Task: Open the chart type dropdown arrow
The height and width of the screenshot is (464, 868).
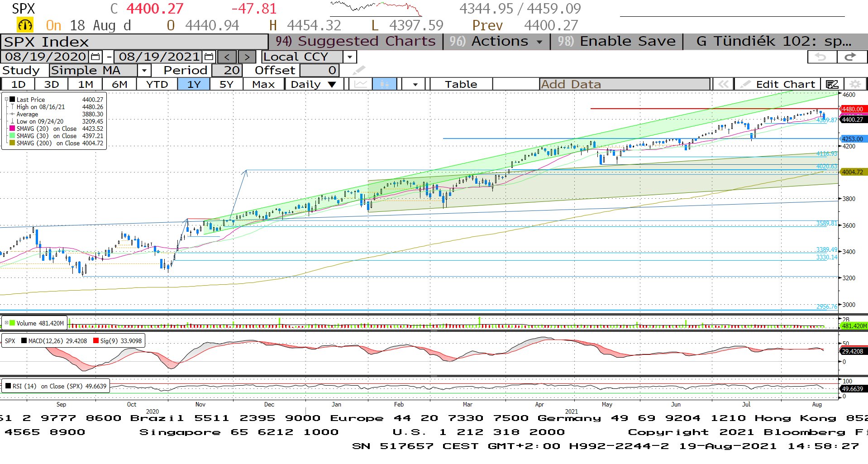Action: click(x=415, y=84)
